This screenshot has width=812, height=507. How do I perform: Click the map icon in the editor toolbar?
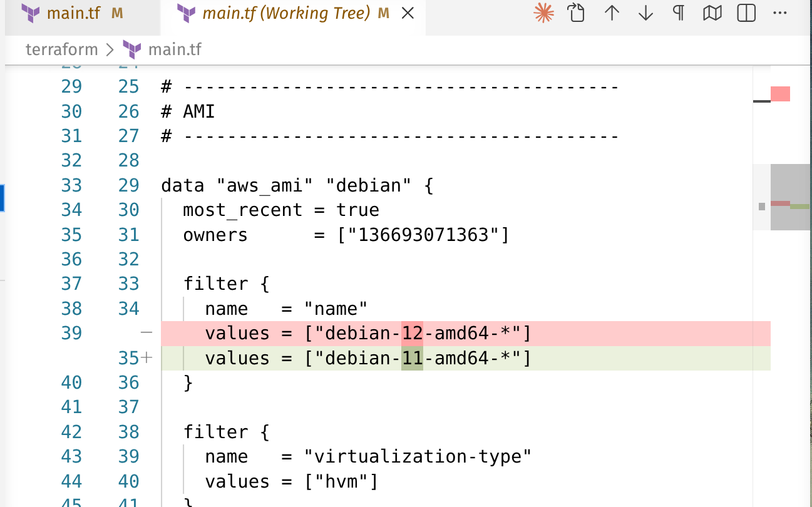pos(712,13)
